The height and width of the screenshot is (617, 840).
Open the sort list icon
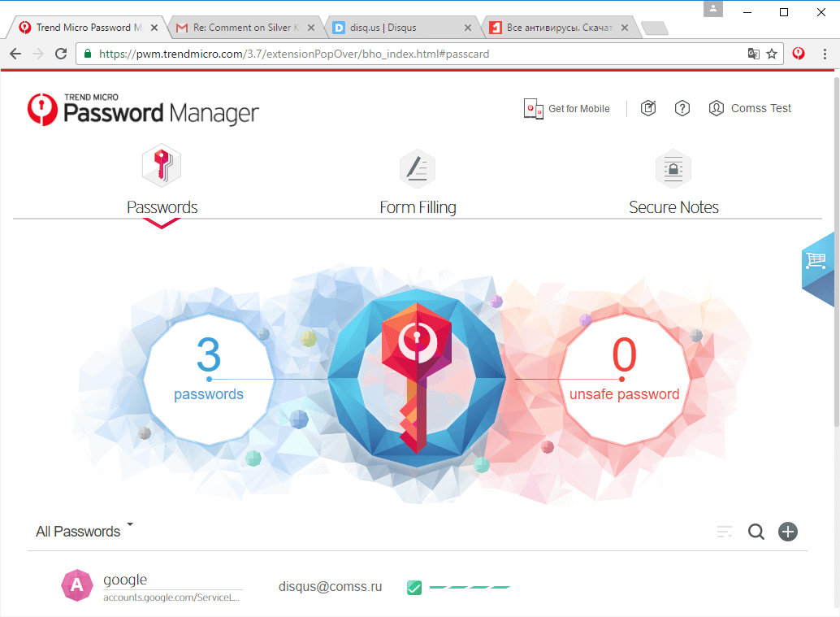tap(725, 532)
